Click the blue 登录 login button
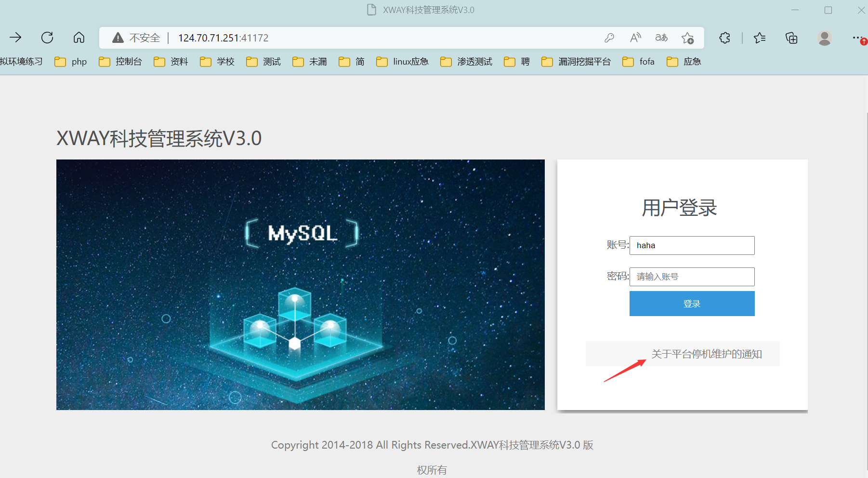Image resolution: width=868 pixels, height=478 pixels. pos(692,304)
